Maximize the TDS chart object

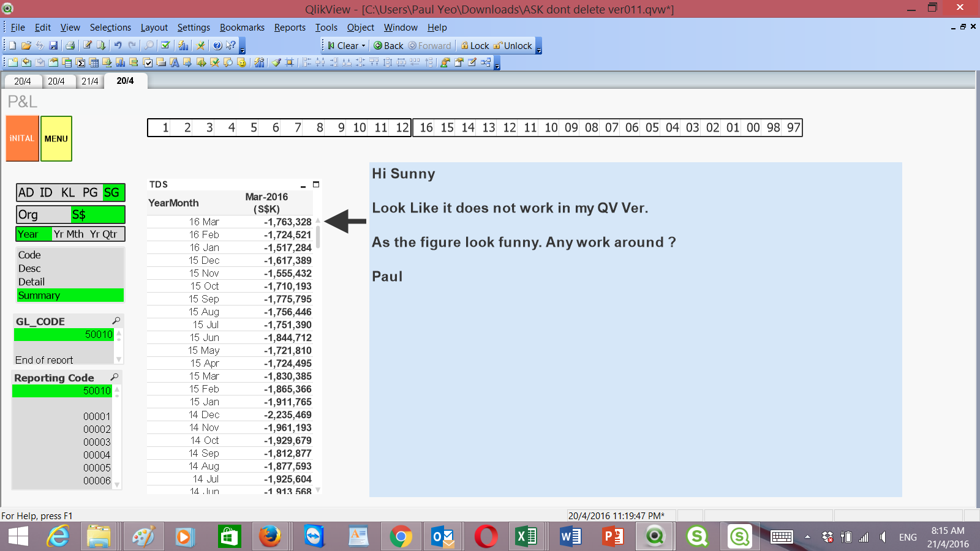pos(316,184)
